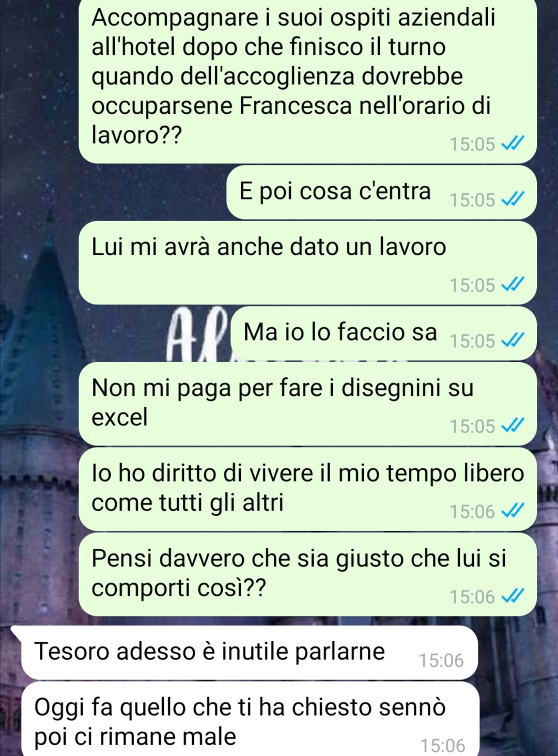Tap double-check icon on 'E poi cosa c'entra'
This screenshot has height=756, width=558.
[513, 199]
